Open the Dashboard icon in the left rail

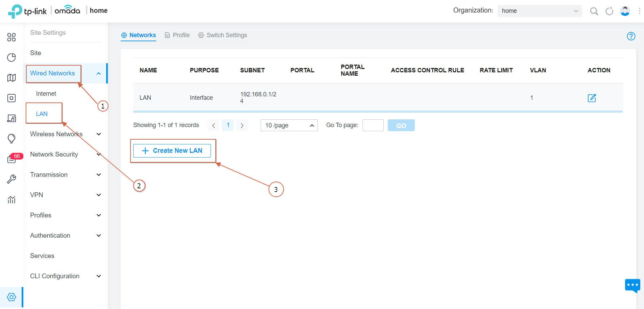coord(11,37)
